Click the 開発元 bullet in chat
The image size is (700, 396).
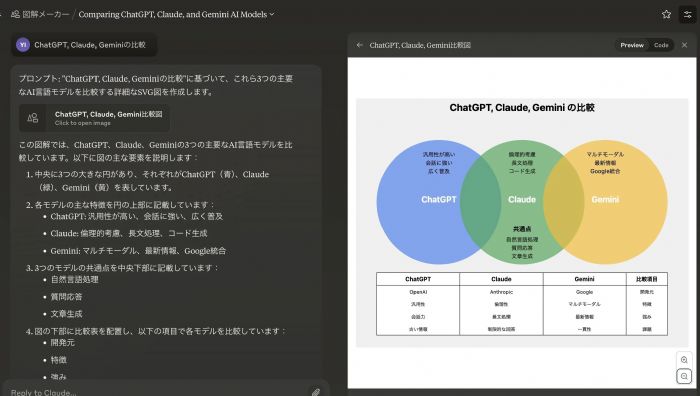62,342
